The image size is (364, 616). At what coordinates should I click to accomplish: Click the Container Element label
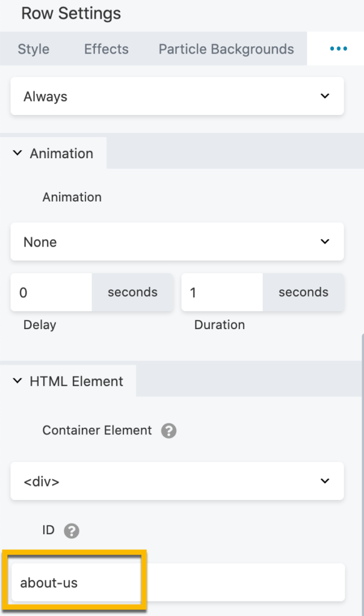97,431
